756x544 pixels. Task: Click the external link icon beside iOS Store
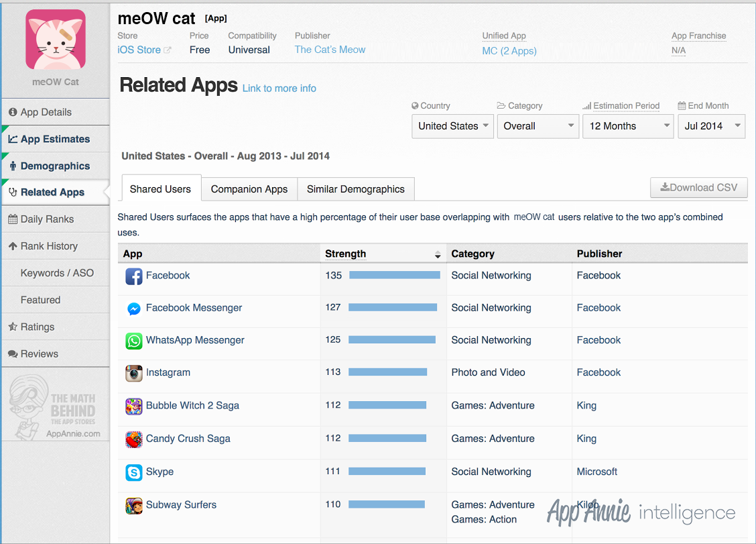[x=168, y=50]
